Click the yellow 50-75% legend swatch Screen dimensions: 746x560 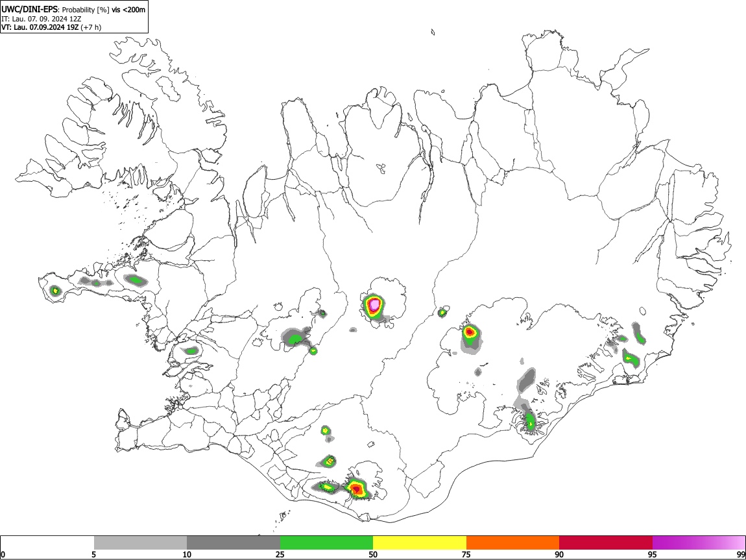(x=420, y=542)
